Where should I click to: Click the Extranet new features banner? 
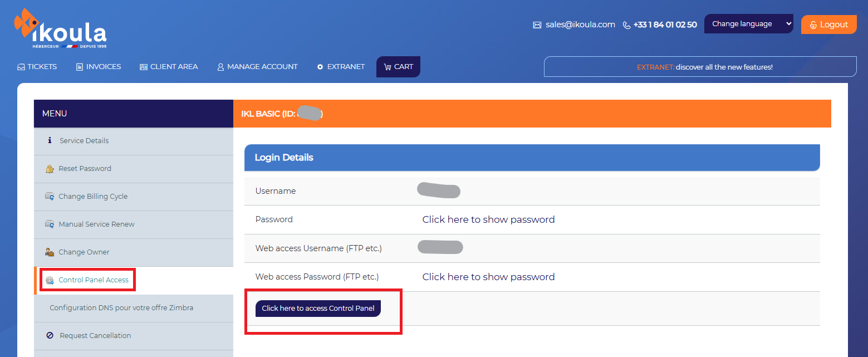click(x=700, y=67)
